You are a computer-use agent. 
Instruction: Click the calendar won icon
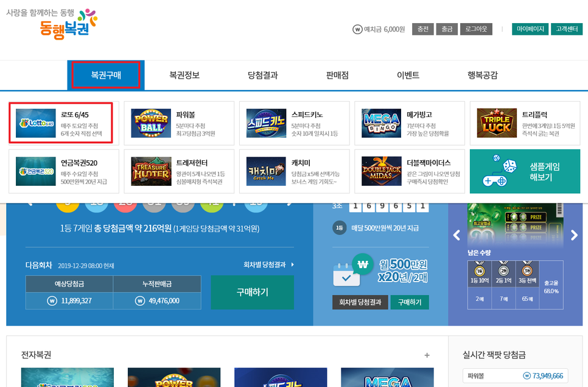coord(352,269)
